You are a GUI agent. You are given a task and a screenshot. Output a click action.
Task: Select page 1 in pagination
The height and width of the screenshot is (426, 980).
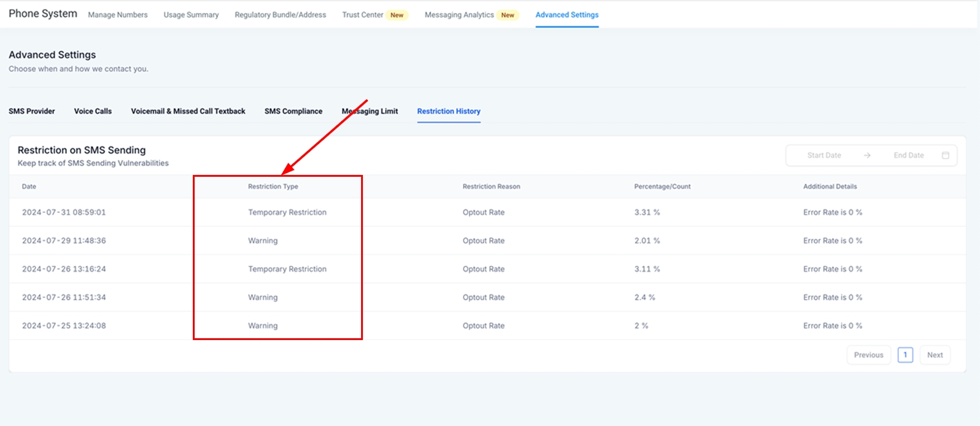click(905, 355)
